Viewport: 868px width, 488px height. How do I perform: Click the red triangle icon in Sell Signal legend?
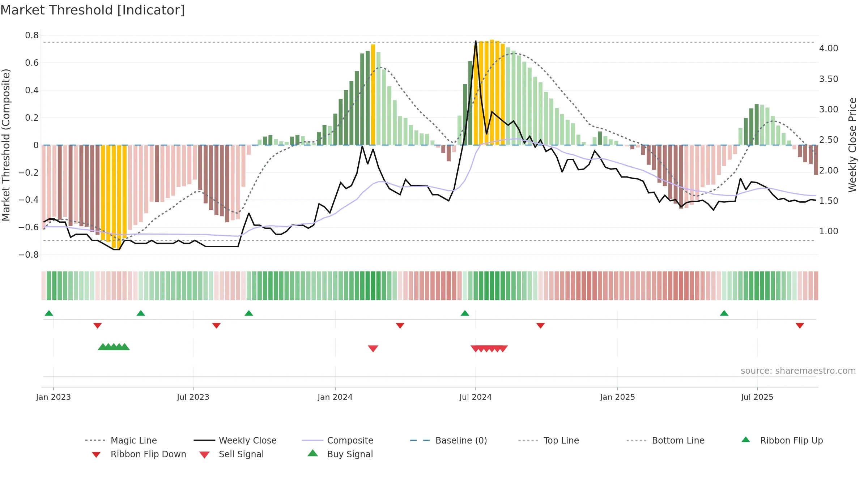click(204, 455)
